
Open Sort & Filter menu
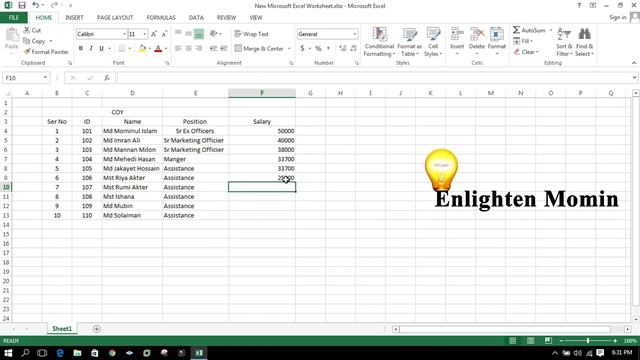(564, 42)
